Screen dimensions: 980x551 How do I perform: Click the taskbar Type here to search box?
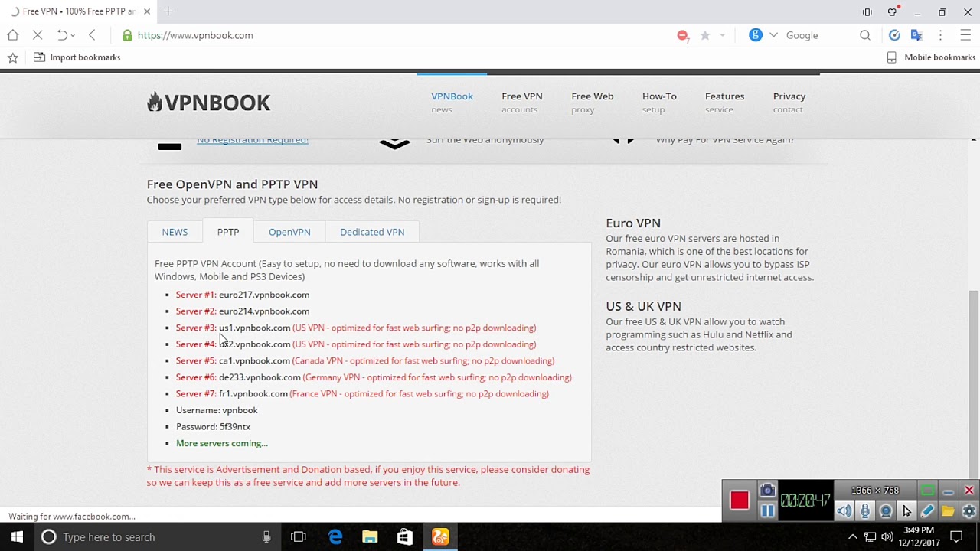coord(157,537)
